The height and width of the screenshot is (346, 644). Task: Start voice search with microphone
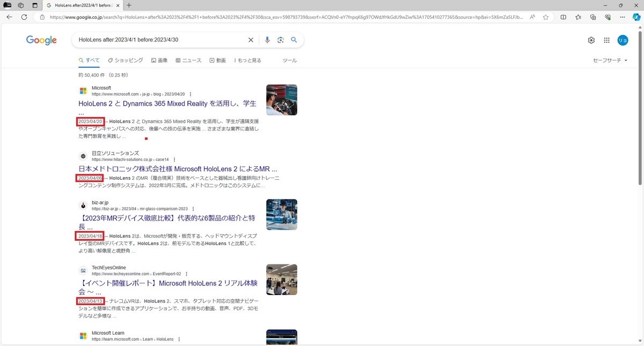click(x=267, y=40)
